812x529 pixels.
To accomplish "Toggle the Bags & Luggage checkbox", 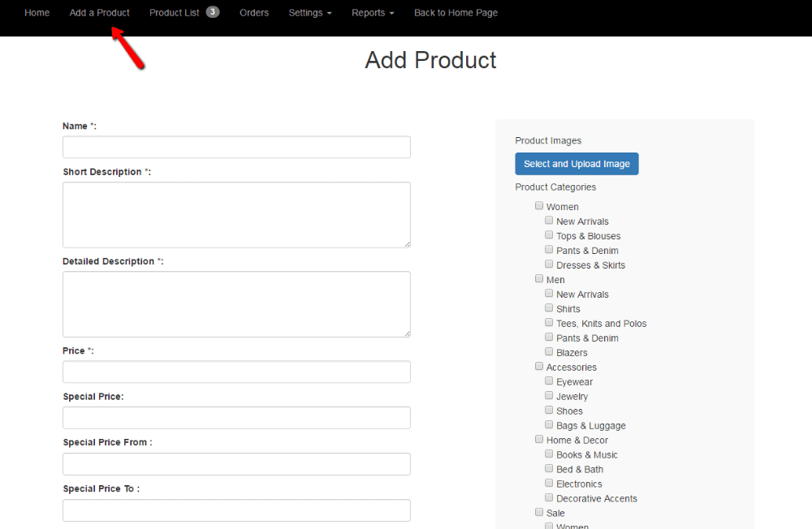I will tap(549, 426).
